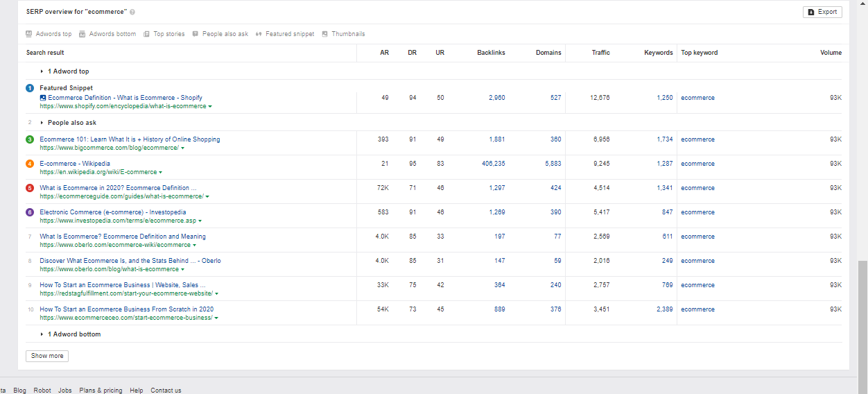Click the People also ask legend icon
The height and width of the screenshot is (394, 868).
pos(196,34)
